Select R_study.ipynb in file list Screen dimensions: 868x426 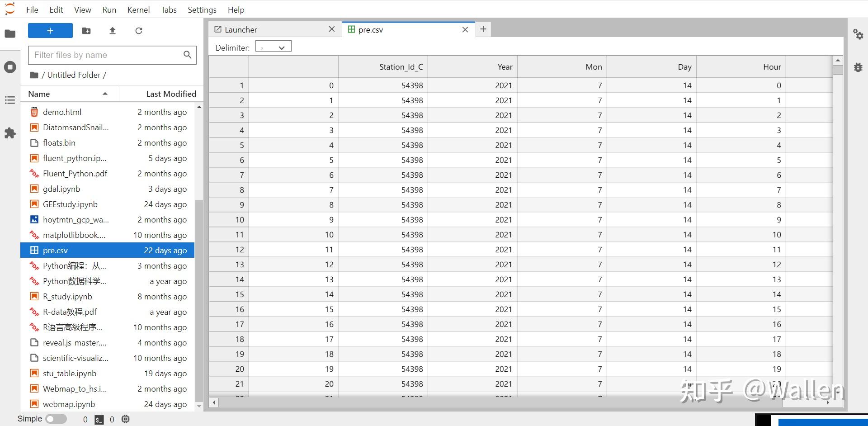pyautogui.click(x=108, y=296)
